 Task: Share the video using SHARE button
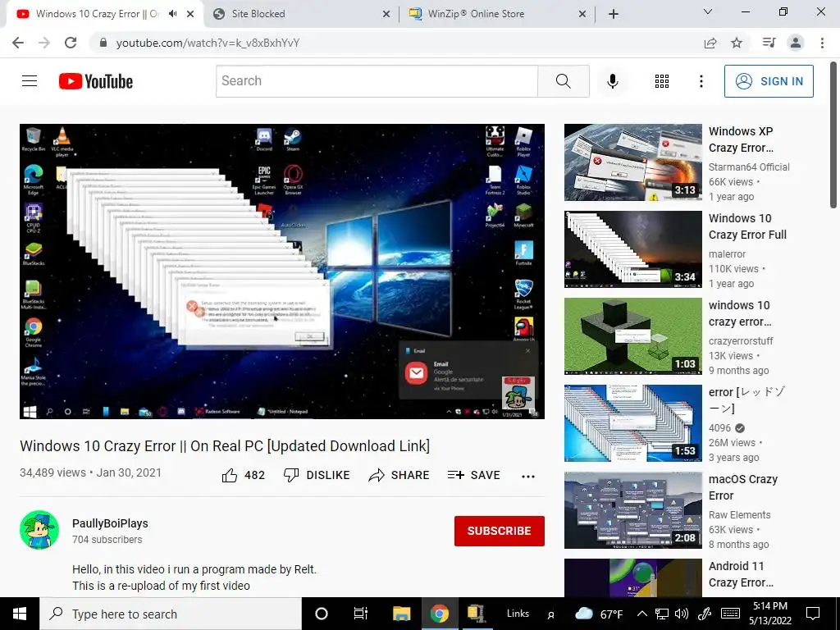tap(399, 475)
